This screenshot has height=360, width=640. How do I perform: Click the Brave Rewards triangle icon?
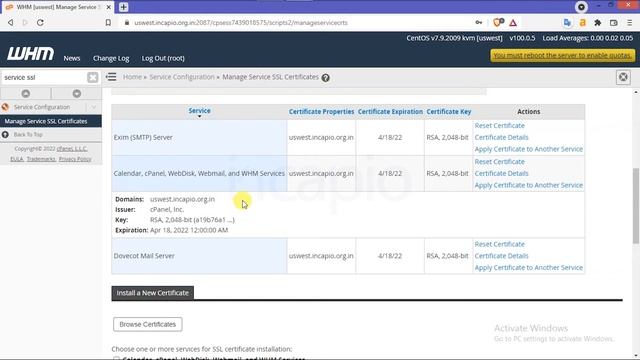point(513,23)
